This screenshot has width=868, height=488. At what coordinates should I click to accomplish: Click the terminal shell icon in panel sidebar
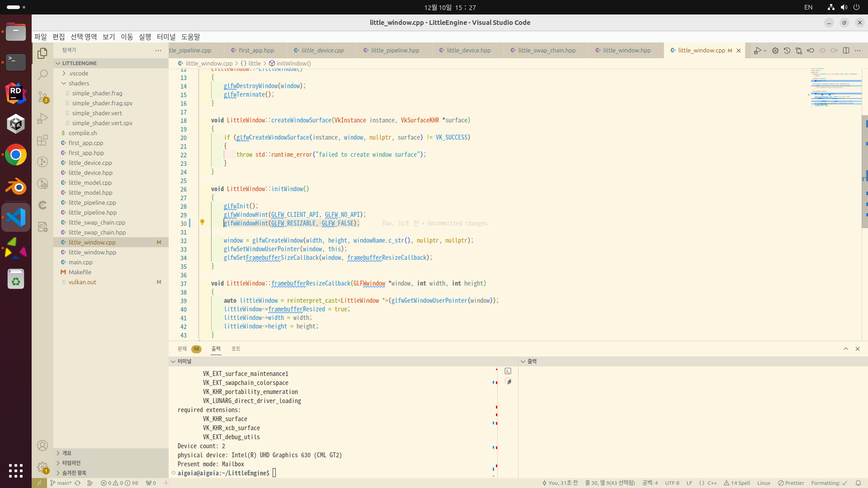tap(508, 371)
